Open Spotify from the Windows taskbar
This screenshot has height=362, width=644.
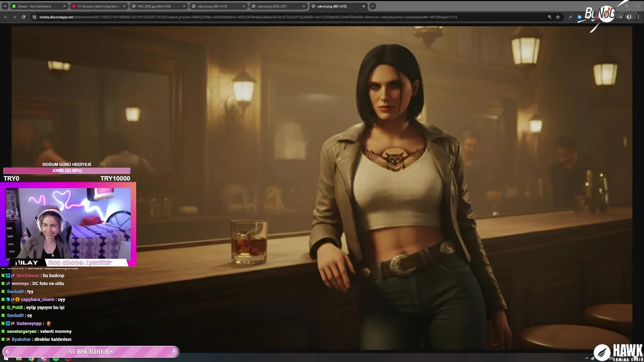56,358
